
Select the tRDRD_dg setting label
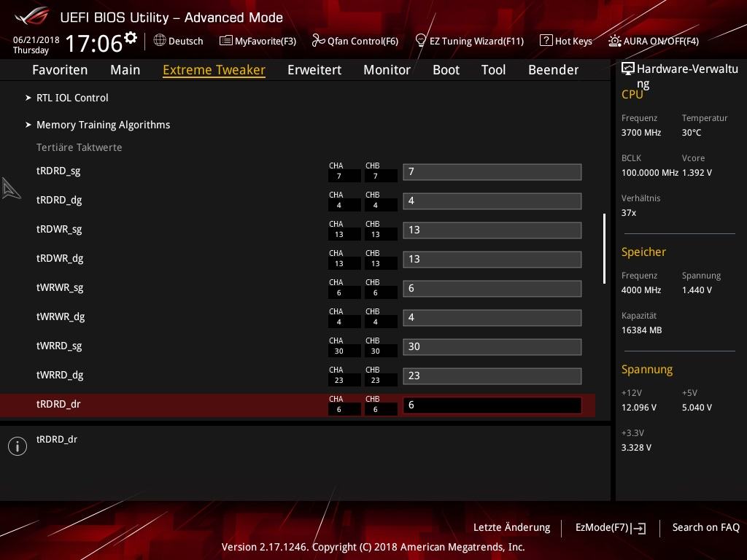coord(59,200)
